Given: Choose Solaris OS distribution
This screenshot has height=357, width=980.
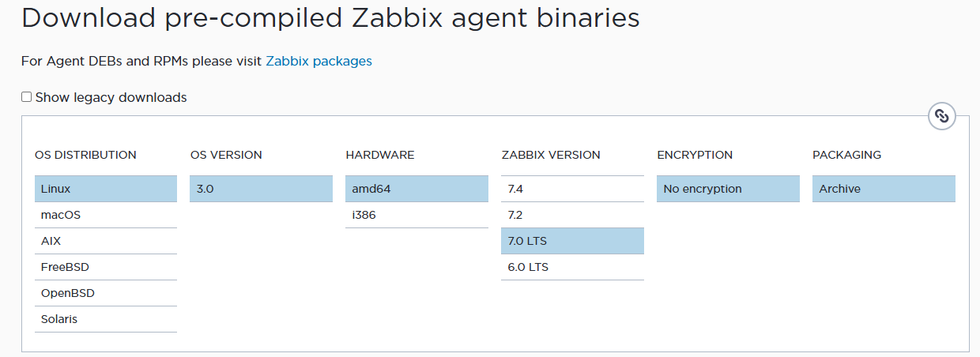Looking at the screenshot, I should tap(106, 319).
